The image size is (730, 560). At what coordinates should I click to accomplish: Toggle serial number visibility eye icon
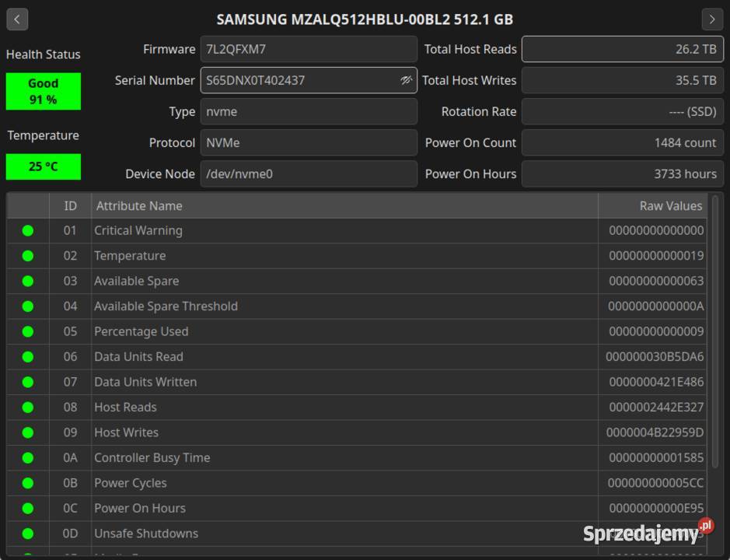click(406, 80)
